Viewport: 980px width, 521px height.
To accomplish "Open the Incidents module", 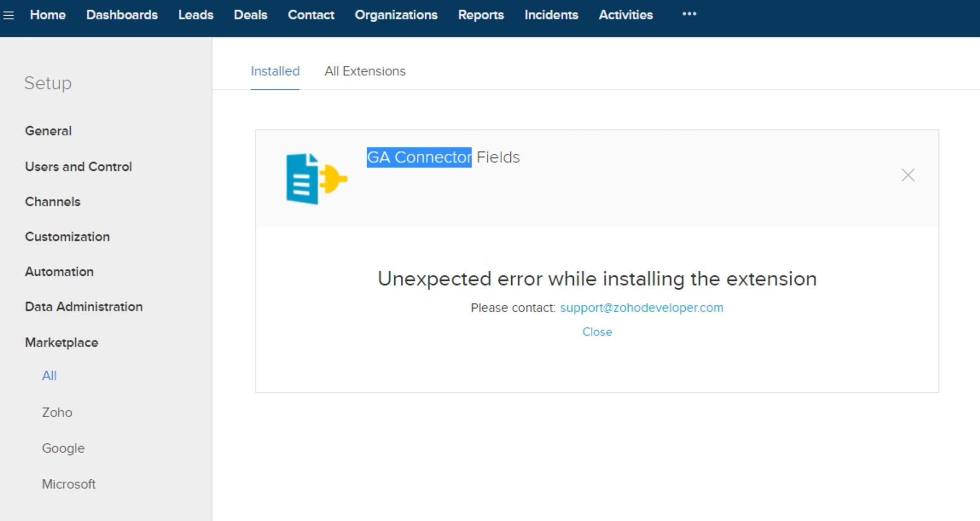I will pos(551,15).
